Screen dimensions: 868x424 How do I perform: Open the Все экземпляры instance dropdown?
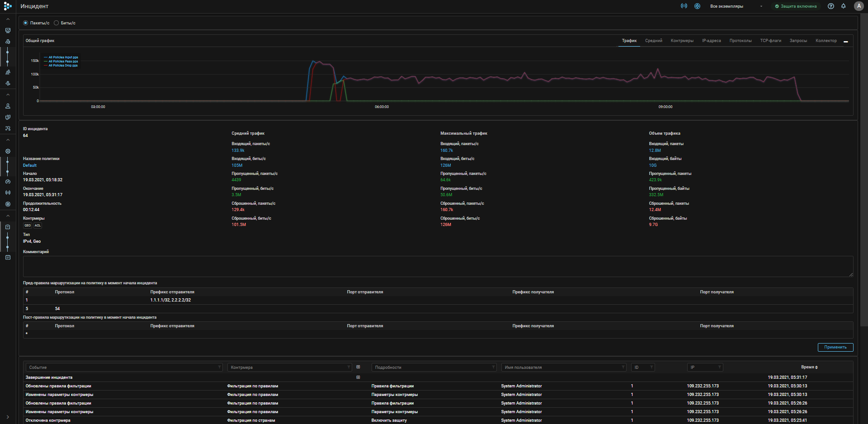click(x=736, y=6)
